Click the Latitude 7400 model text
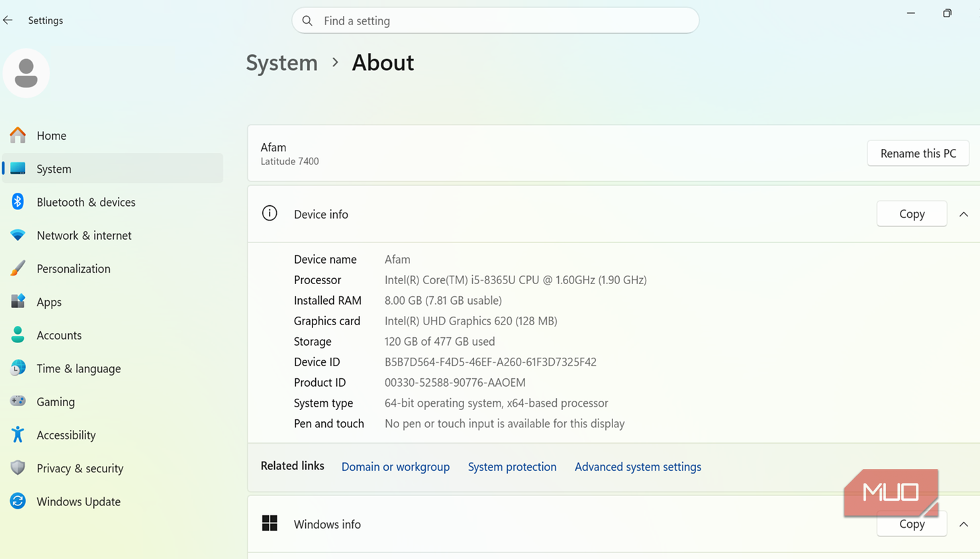The image size is (980, 559). tap(289, 161)
